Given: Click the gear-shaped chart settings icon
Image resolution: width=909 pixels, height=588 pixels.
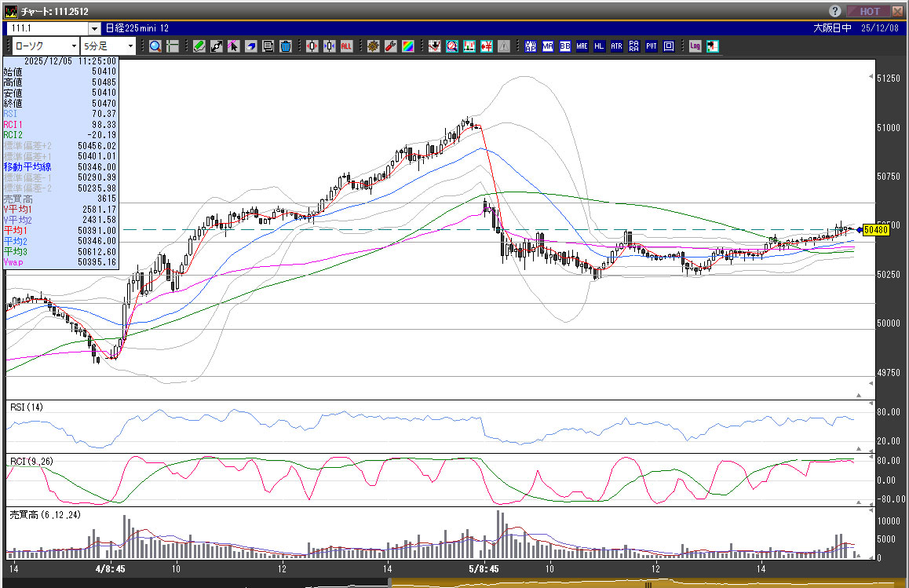Looking at the screenshot, I should tap(374, 46).
